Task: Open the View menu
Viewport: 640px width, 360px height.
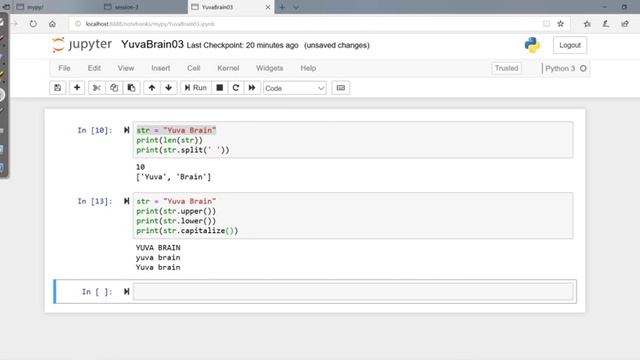Action: 126,68
